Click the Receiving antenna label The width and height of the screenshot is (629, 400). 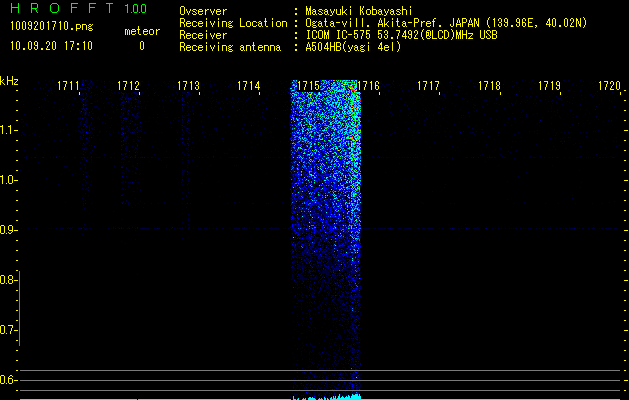point(230,47)
